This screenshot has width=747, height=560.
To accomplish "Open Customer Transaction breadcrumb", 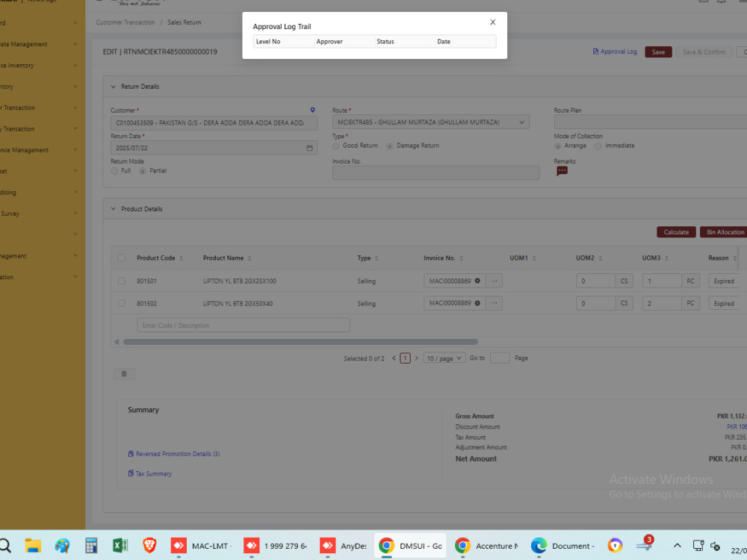I will tap(125, 22).
